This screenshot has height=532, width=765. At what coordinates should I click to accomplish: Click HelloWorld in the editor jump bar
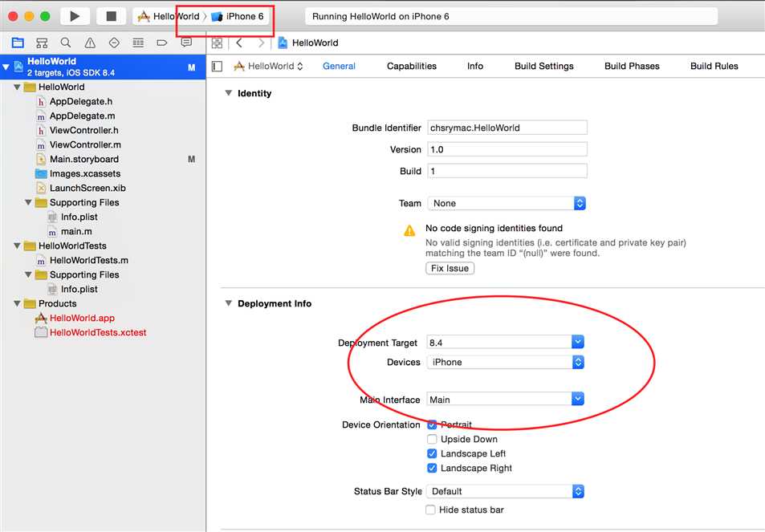click(x=315, y=43)
